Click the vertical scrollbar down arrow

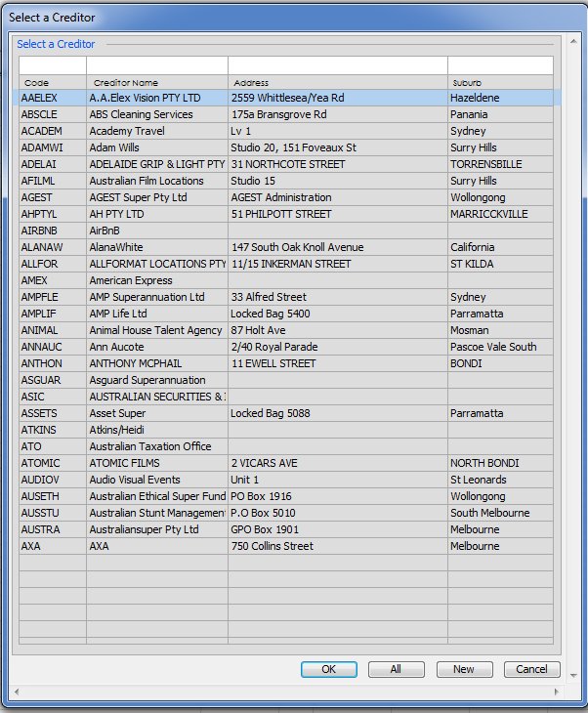[573, 675]
